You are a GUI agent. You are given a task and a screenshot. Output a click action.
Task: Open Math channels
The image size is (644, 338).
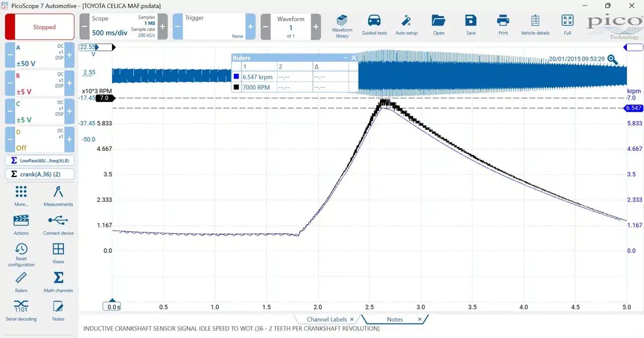(58, 282)
